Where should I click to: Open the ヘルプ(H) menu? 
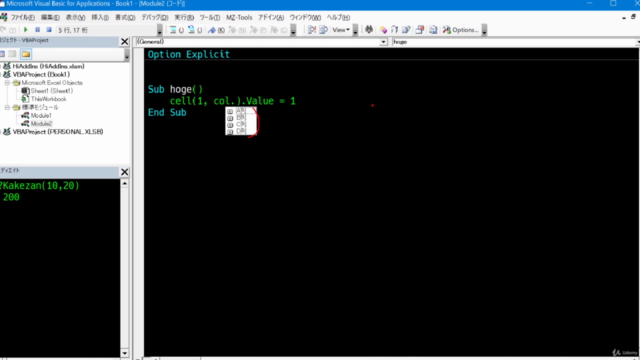[338, 18]
